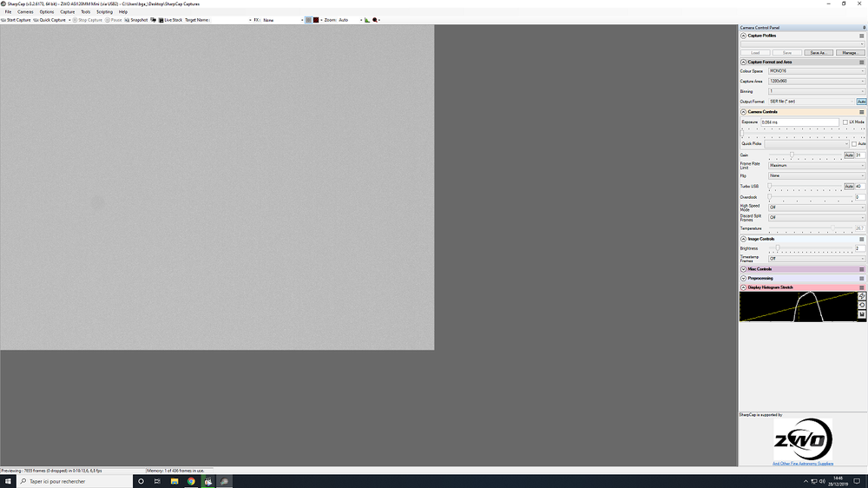Enable the LX Mode checkbox
868x488 pixels.
[845, 122]
